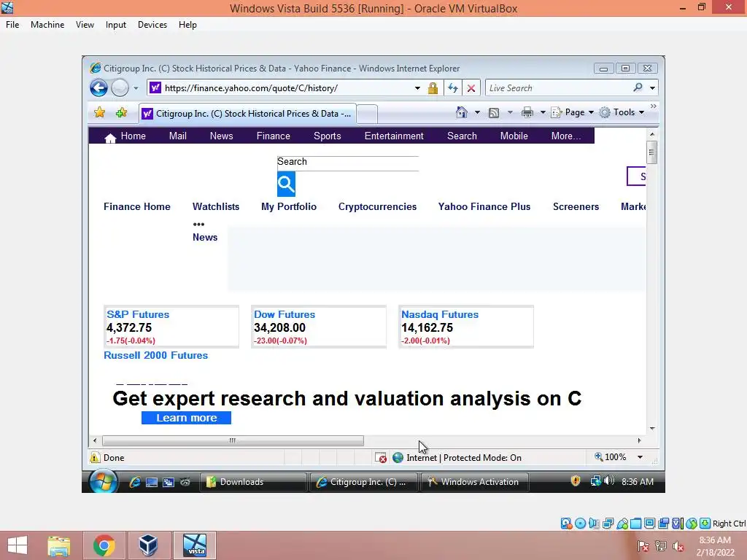The height and width of the screenshot is (560, 747).
Task: Click the Live Search magnifier icon
Action: pos(638,87)
